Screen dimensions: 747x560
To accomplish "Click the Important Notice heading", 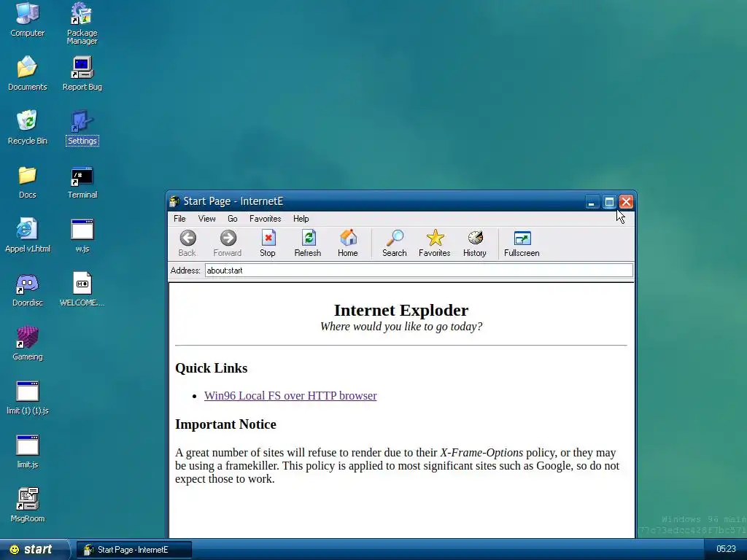I will click(x=225, y=424).
